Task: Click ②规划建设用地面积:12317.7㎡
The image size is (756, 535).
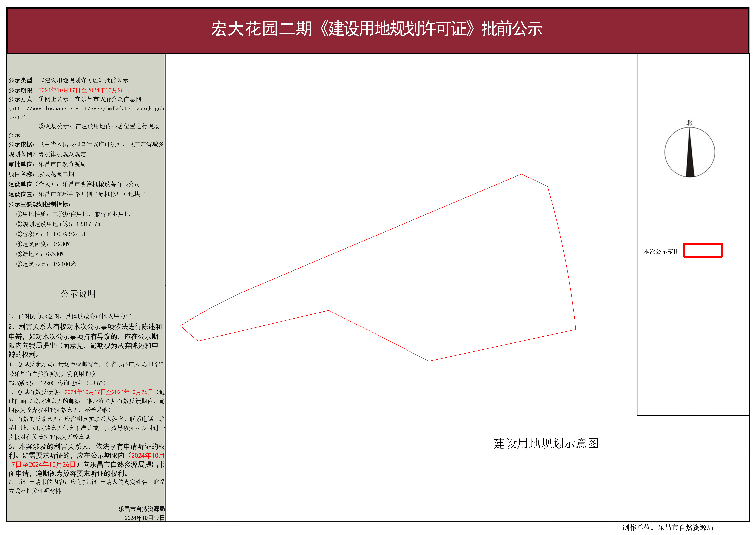Action: tap(60, 224)
